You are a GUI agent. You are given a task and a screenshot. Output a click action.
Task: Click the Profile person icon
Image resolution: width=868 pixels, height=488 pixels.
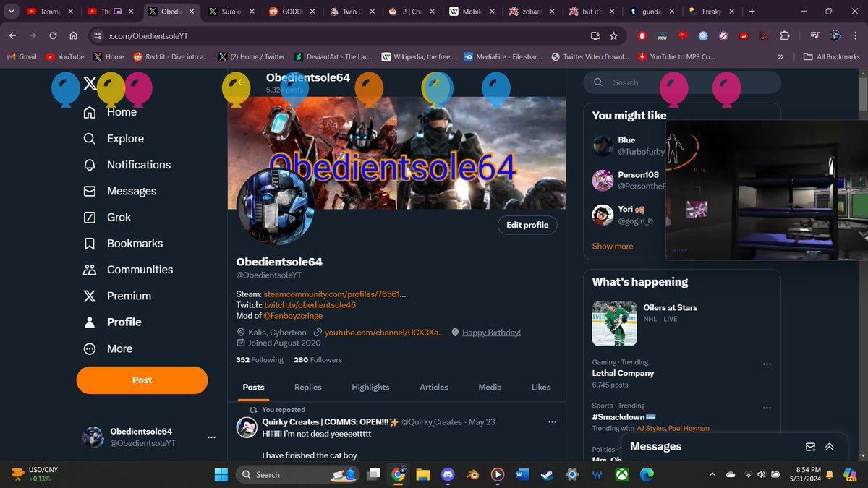pyautogui.click(x=90, y=322)
